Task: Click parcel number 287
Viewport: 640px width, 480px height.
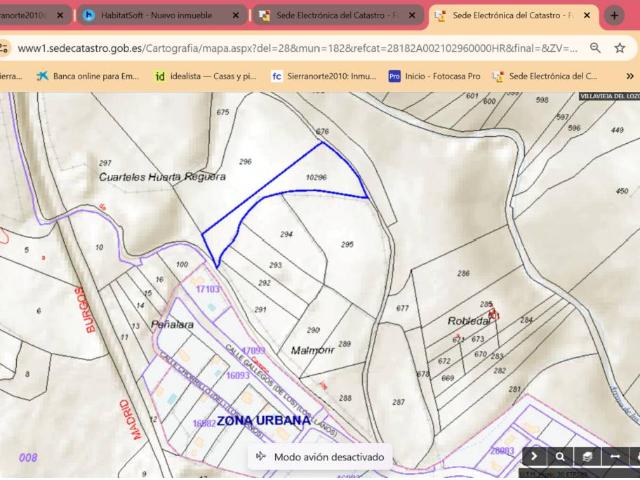Action: [398, 402]
